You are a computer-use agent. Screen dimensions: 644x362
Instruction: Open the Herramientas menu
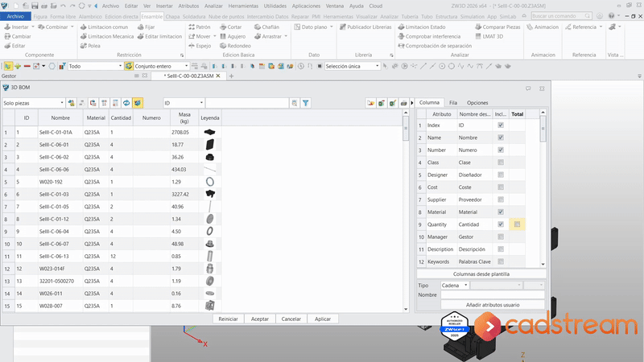[243, 6]
